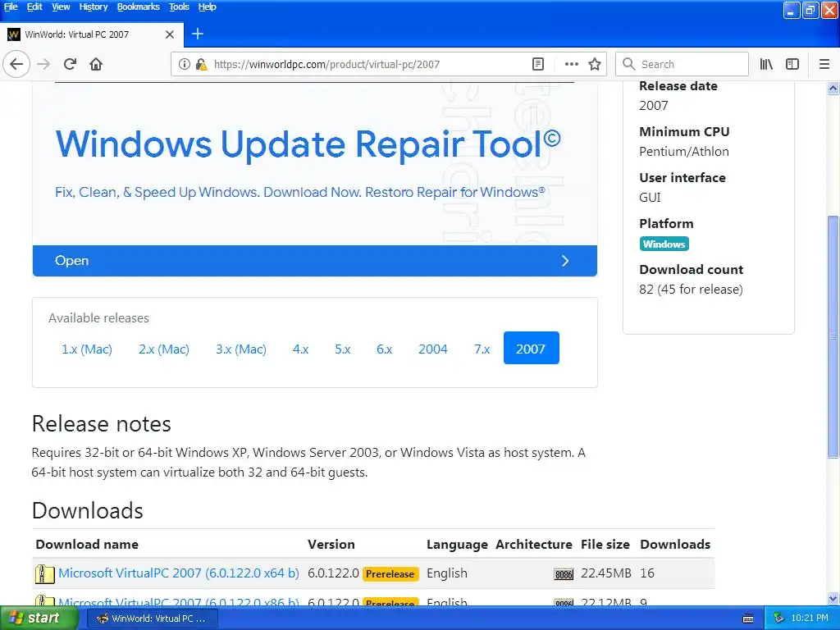Go back to the previous page
840x630 pixels.
16,64
